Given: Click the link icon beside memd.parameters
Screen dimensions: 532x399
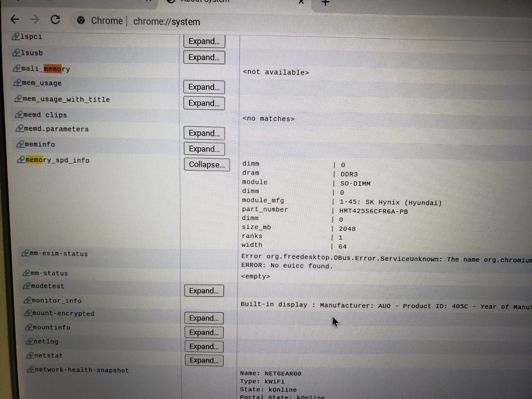Looking at the screenshot, I should pos(20,128).
